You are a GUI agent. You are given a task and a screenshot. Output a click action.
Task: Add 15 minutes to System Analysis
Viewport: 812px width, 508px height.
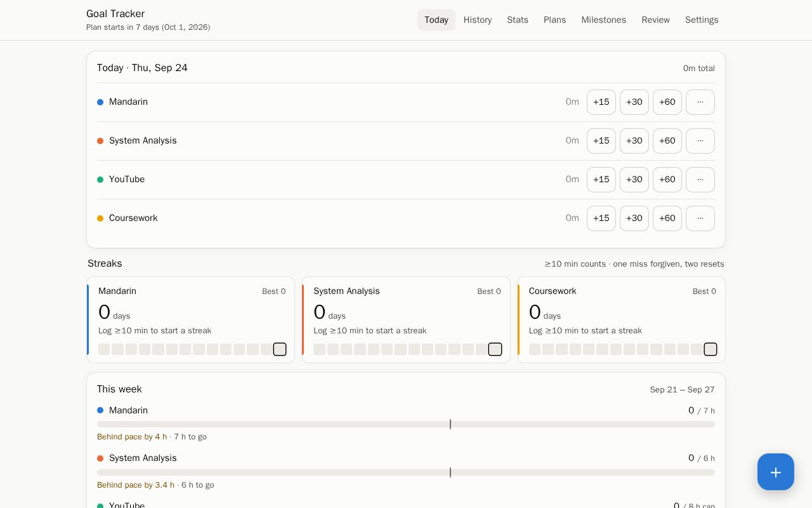(x=601, y=141)
